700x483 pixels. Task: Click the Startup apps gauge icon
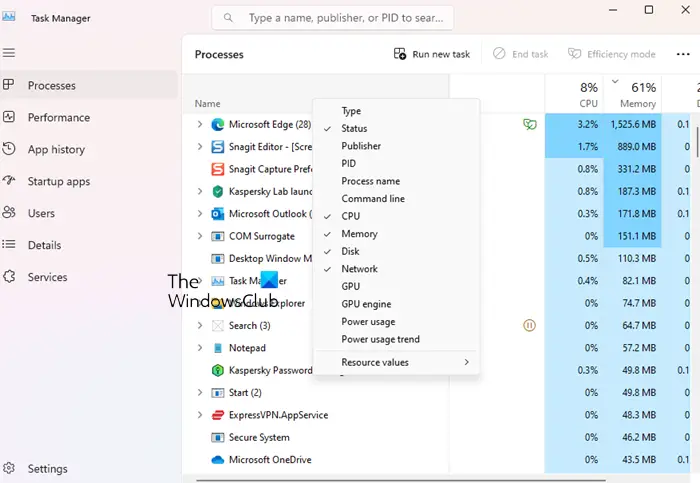pos(9,180)
